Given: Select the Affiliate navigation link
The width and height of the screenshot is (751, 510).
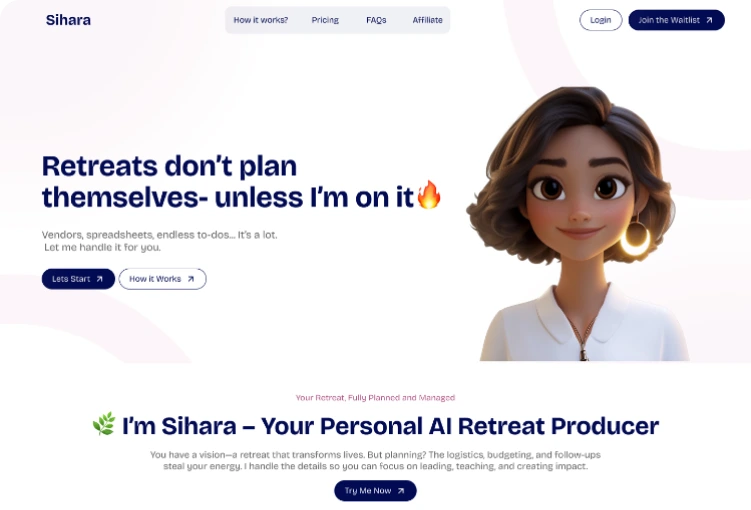Looking at the screenshot, I should click(428, 20).
